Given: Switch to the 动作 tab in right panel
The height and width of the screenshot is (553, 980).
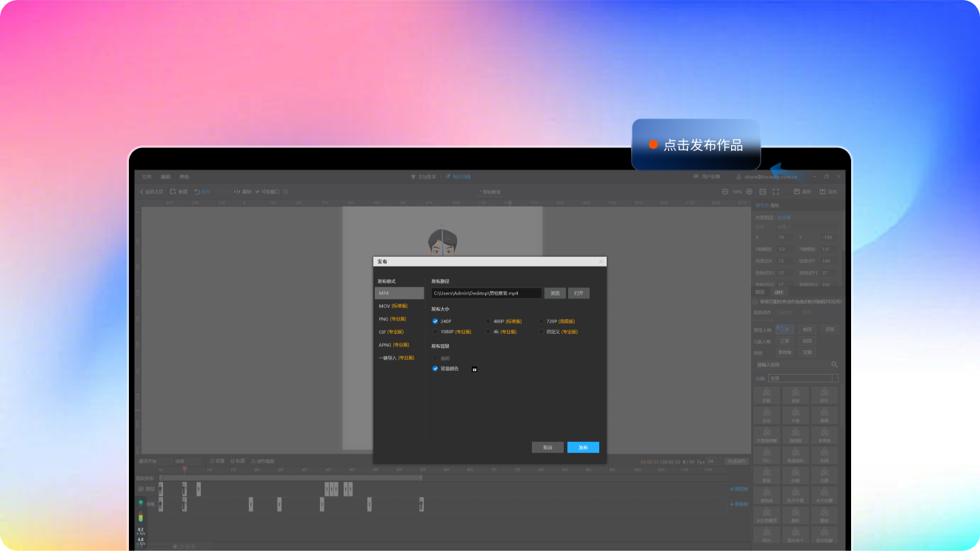Looking at the screenshot, I should 779,292.
